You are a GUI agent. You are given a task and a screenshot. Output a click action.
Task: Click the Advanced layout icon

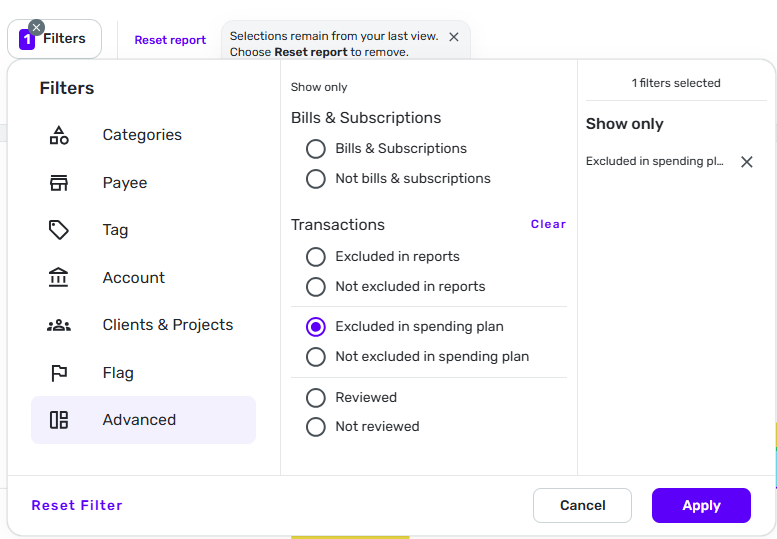click(x=59, y=420)
